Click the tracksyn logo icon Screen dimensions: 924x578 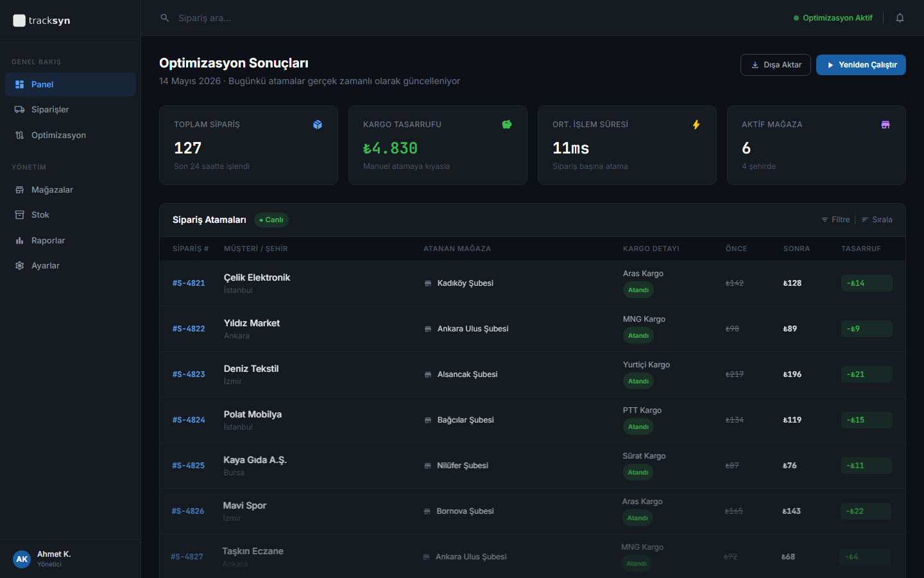click(x=19, y=21)
